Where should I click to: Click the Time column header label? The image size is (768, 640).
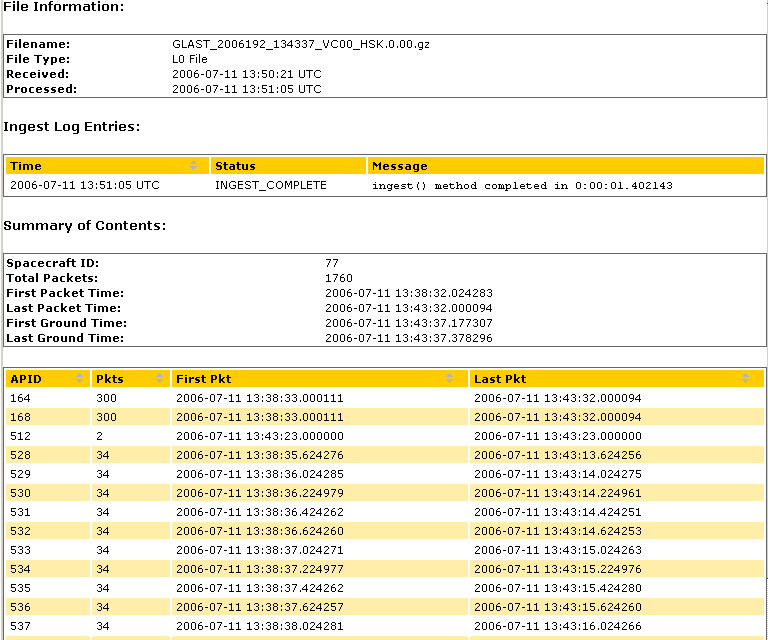[25, 166]
